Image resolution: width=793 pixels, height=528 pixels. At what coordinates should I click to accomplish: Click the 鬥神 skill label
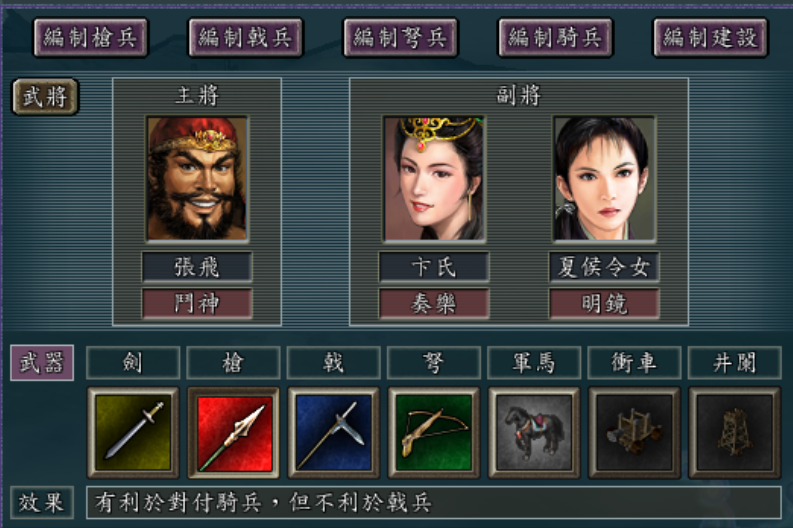[x=197, y=303]
